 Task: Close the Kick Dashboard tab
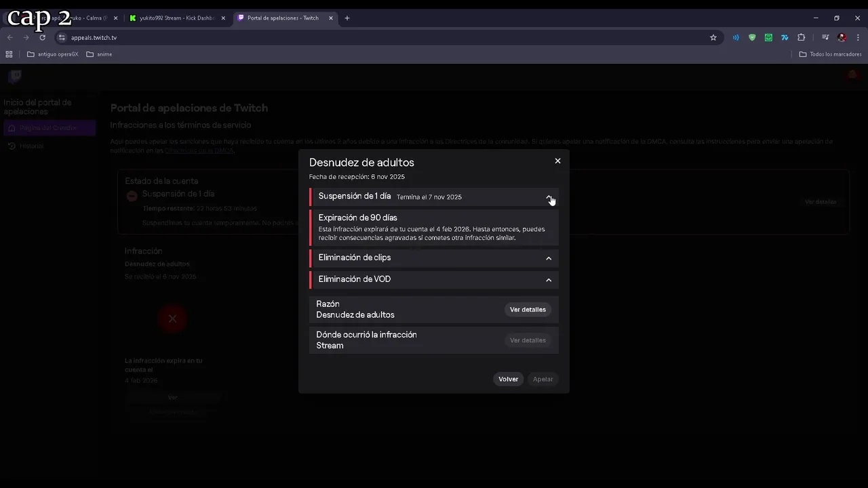coord(223,18)
